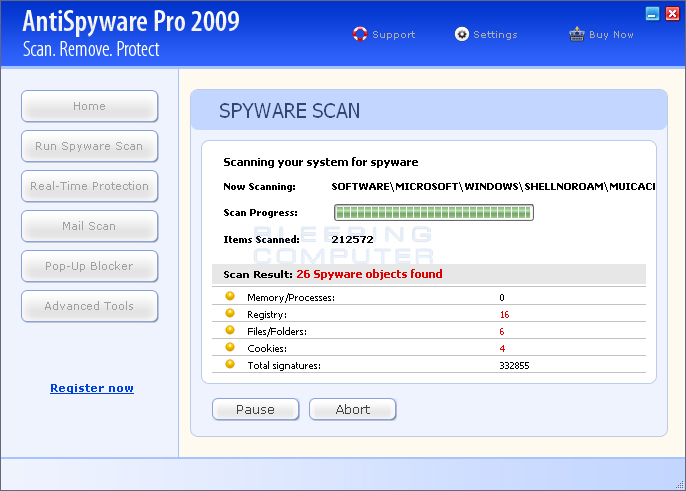The image size is (686, 491).
Task: Go to the Home section
Action: click(x=89, y=106)
